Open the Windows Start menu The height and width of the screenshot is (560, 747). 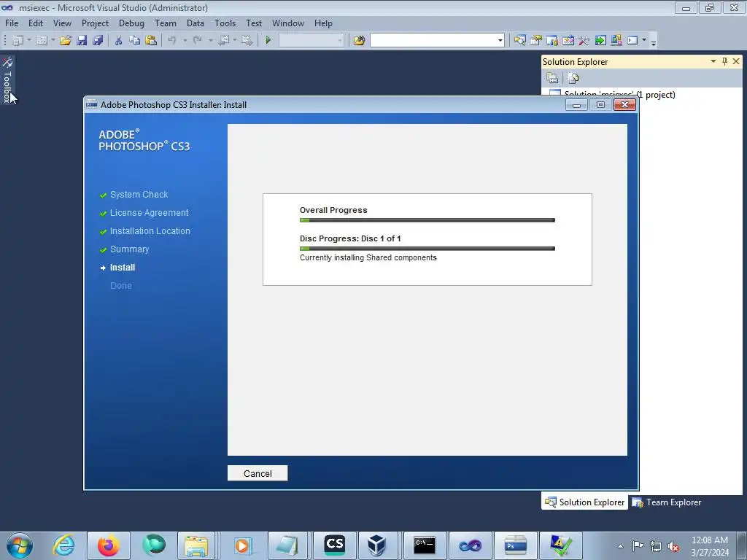(x=20, y=545)
